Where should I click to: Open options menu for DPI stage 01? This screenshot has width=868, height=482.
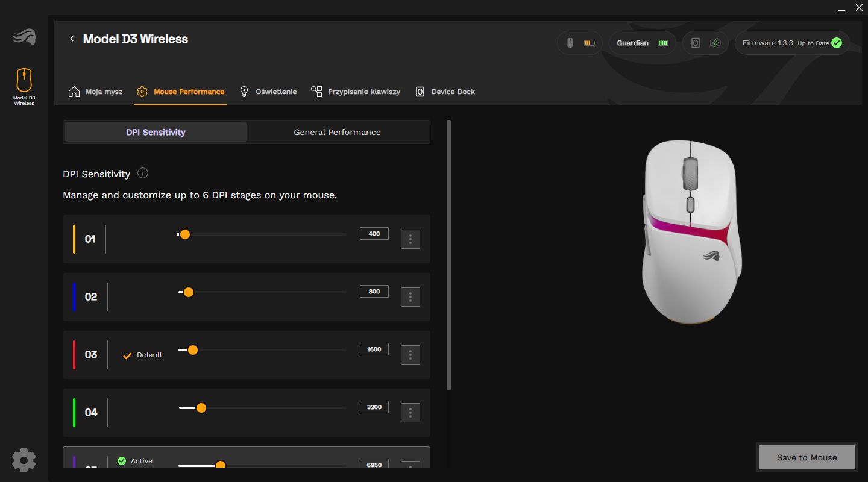click(410, 239)
